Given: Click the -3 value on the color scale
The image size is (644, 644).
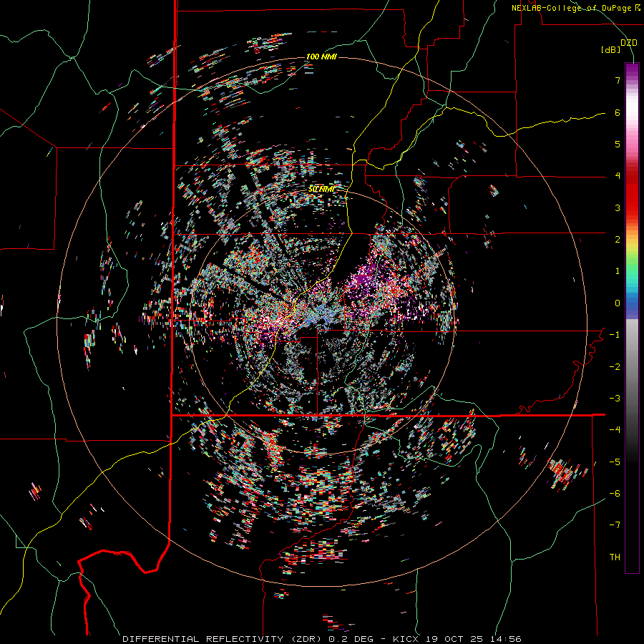Looking at the screenshot, I should [x=615, y=399].
